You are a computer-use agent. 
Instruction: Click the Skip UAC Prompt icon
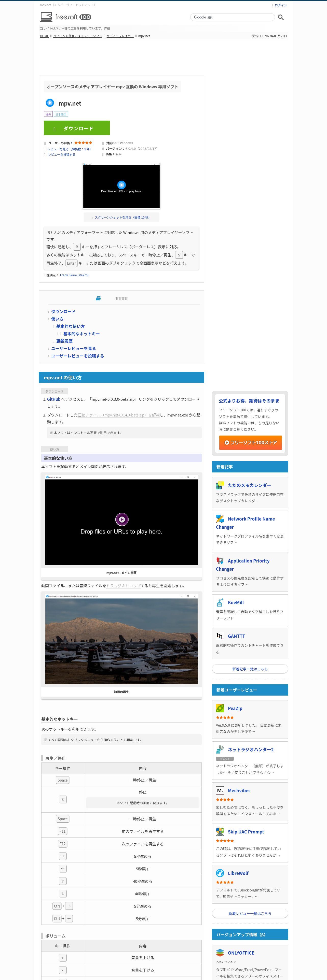click(x=220, y=831)
